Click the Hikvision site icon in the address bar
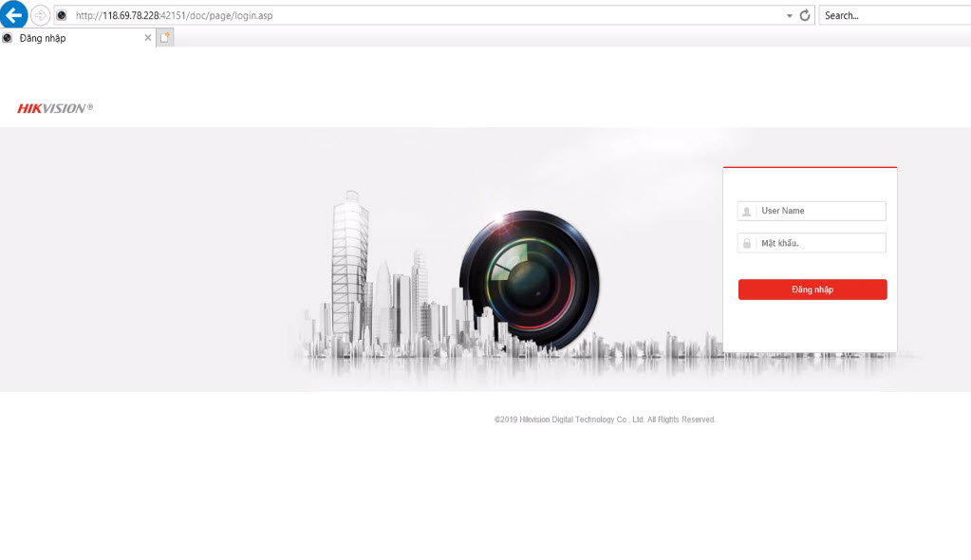 coord(59,15)
